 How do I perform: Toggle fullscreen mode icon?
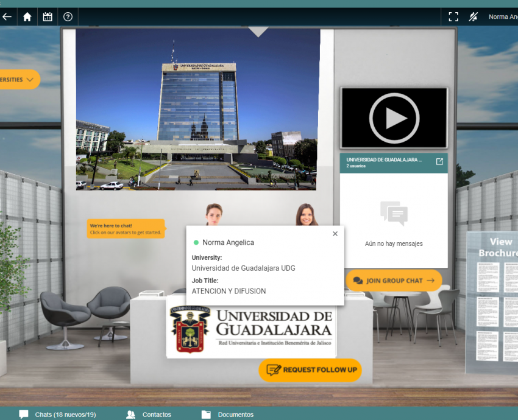point(453,16)
